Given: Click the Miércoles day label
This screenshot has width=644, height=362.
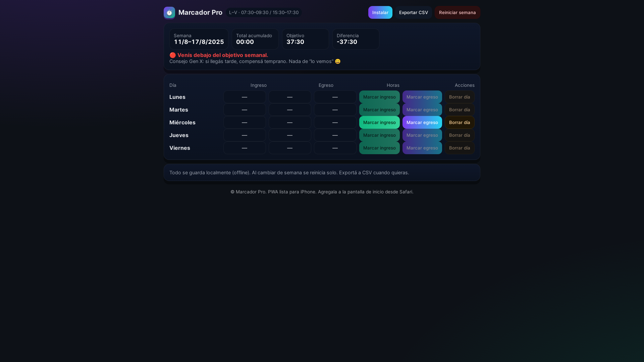Looking at the screenshot, I should coord(182,122).
